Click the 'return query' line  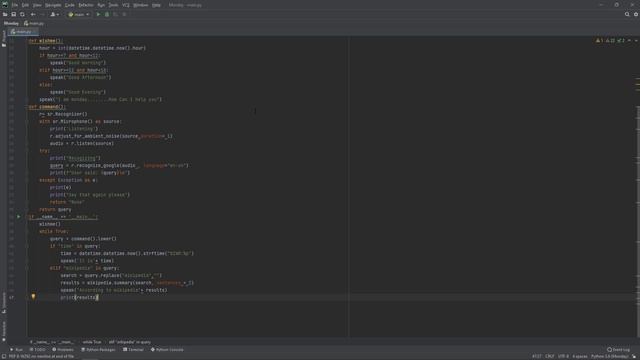(55, 210)
